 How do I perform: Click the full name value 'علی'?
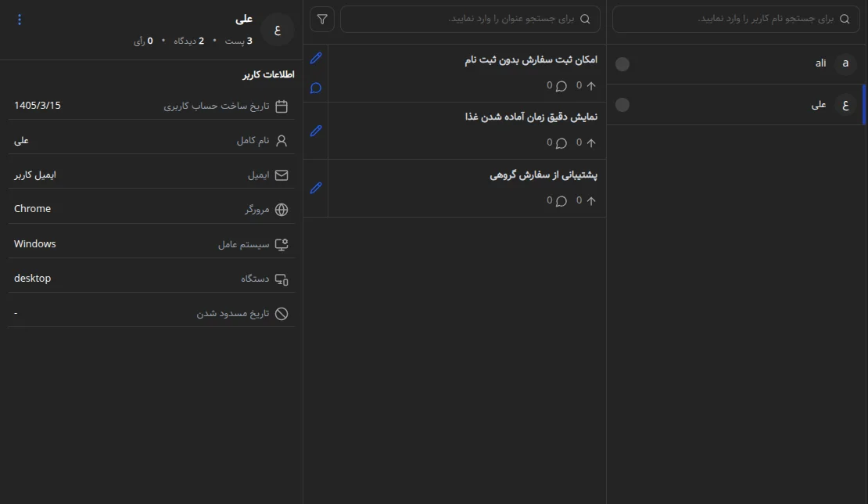[x=21, y=141]
